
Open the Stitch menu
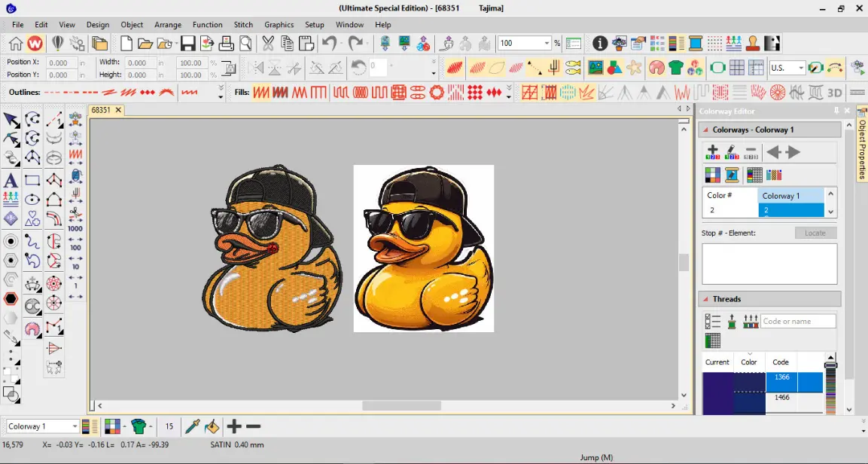pyautogui.click(x=243, y=24)
